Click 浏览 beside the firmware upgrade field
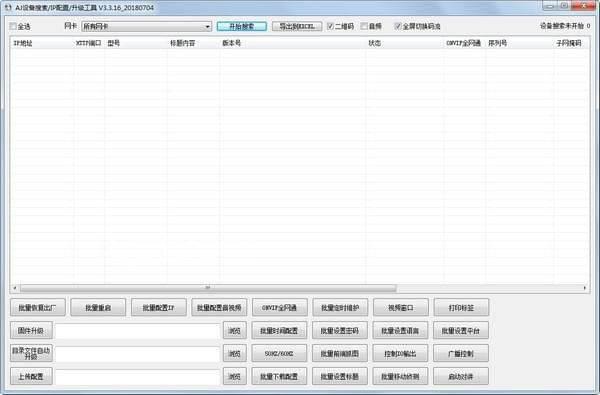 235,330
